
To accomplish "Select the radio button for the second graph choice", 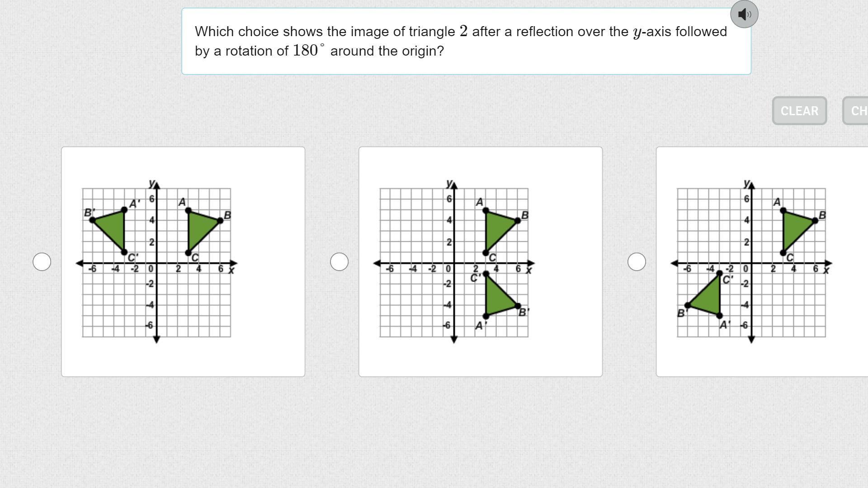I will coord(340,262).
